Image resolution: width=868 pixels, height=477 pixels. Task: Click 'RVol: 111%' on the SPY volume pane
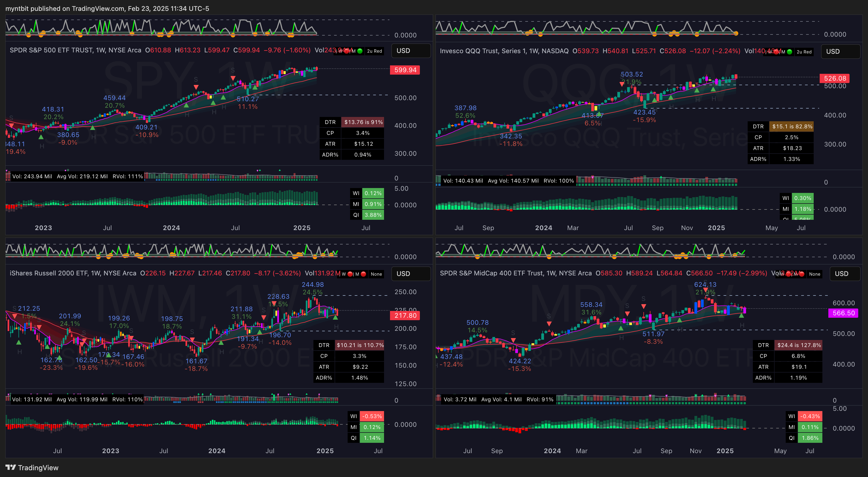coord(128,176)
